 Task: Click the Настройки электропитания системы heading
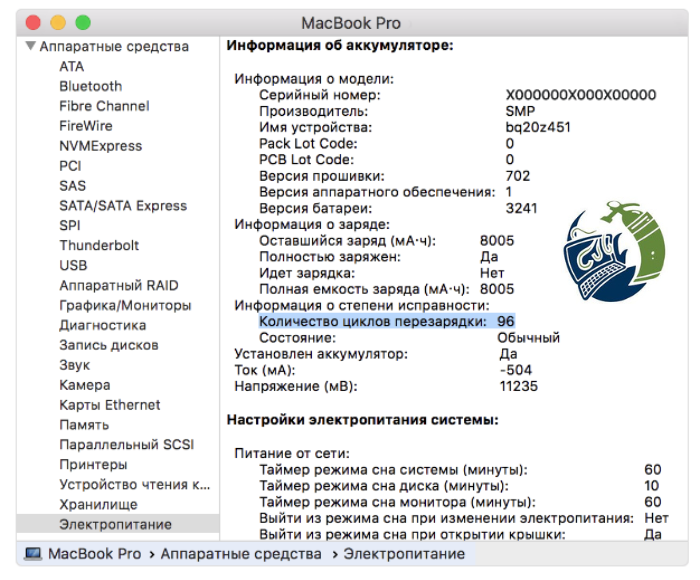[362, 420]
